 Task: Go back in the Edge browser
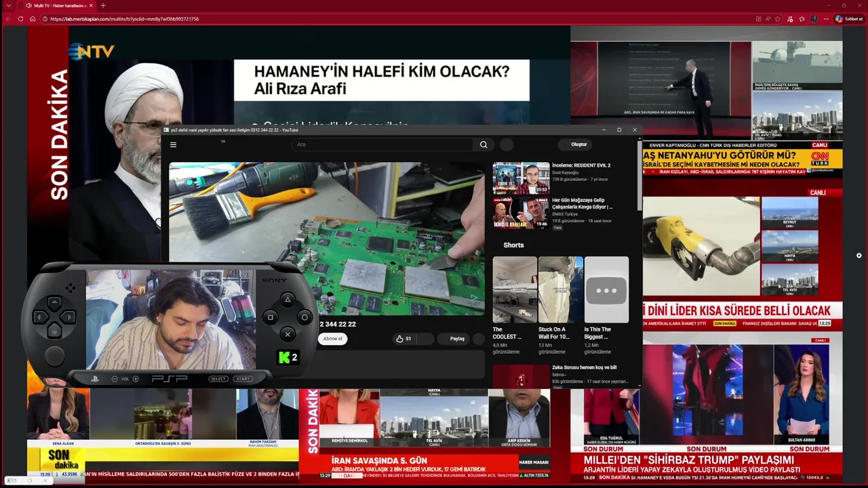8,19
